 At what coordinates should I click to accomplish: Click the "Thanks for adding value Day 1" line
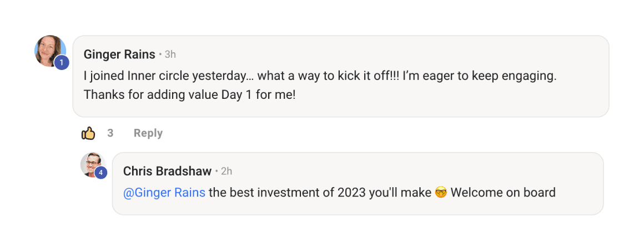[189, 94]
